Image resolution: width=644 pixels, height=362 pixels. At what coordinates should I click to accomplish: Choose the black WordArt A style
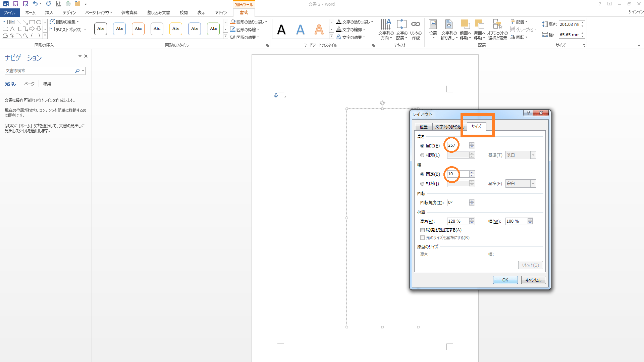click(x=281, y=30)
